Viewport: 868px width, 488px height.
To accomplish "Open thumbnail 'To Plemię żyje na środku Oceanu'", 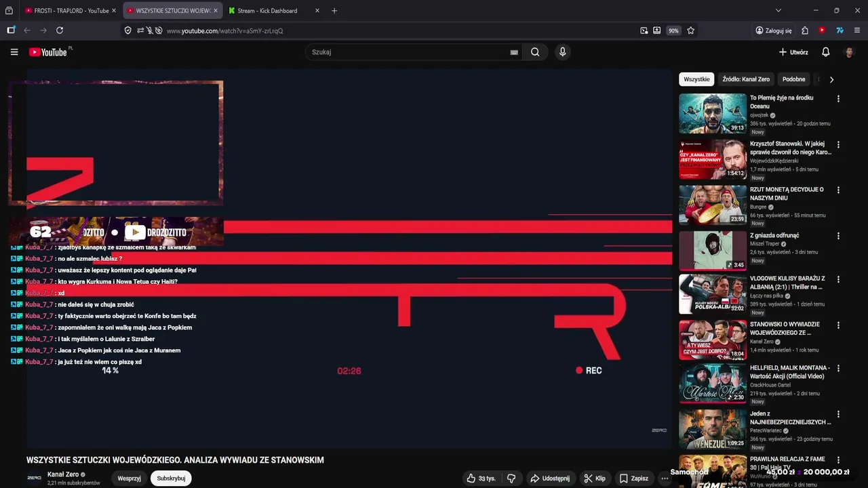I will pyautogui.click(x=713, y=113).
